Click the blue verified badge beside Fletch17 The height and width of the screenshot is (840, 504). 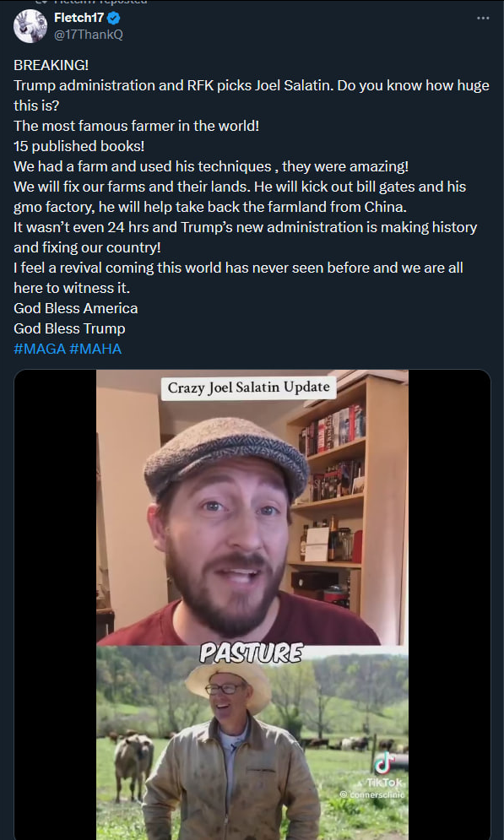point(113,19)
